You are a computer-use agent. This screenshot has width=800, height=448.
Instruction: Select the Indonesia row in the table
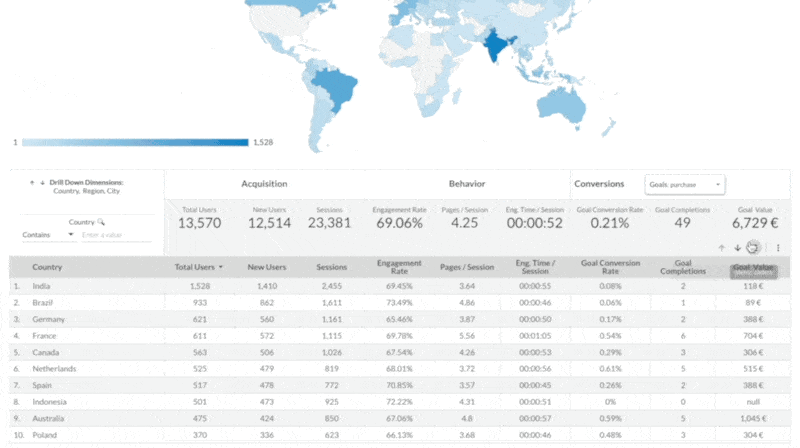click(400, 402)
